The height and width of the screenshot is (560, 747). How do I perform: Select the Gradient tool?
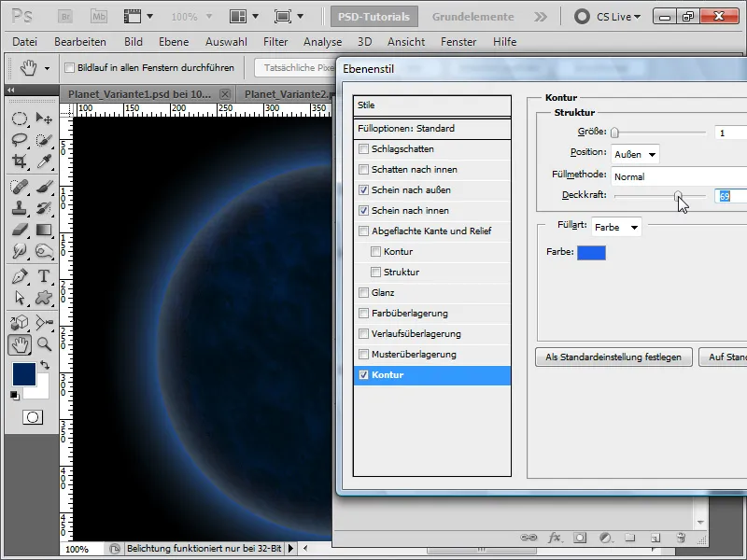(44, 230)
